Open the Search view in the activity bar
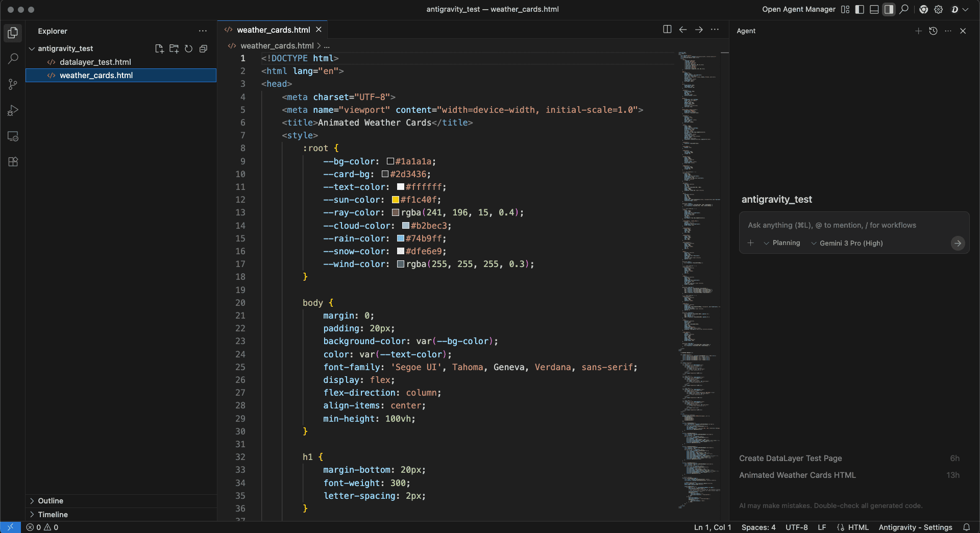The image size is (980, 533). click(x=13, y=58)
